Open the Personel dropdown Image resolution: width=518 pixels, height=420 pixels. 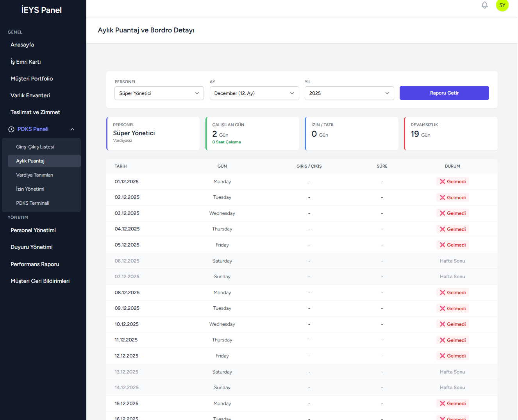pyautogui.click(x=159, y=93)
